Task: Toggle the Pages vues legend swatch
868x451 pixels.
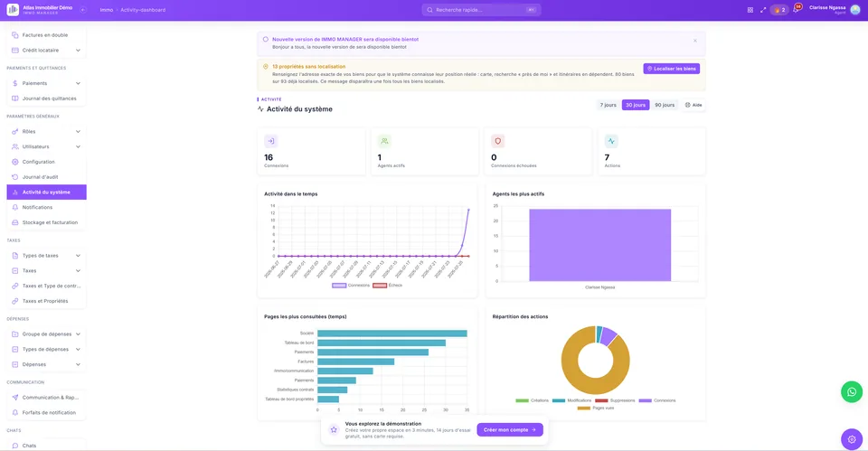Action: point(584,409)
